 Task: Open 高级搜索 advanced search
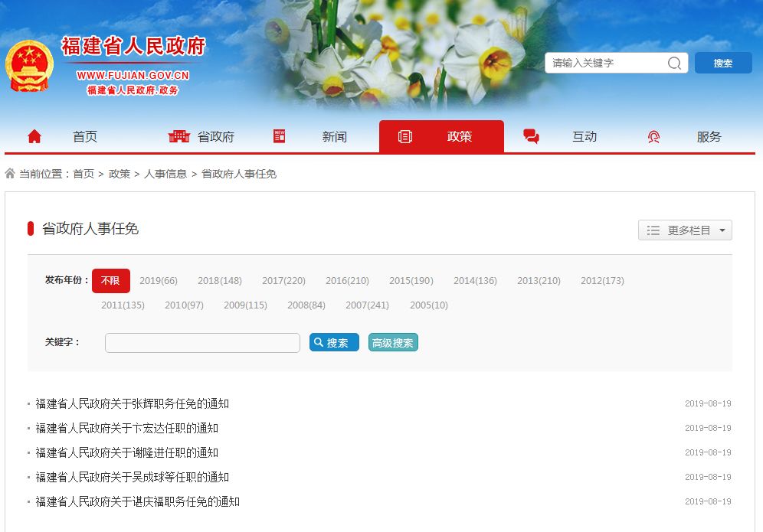[393, 342]
